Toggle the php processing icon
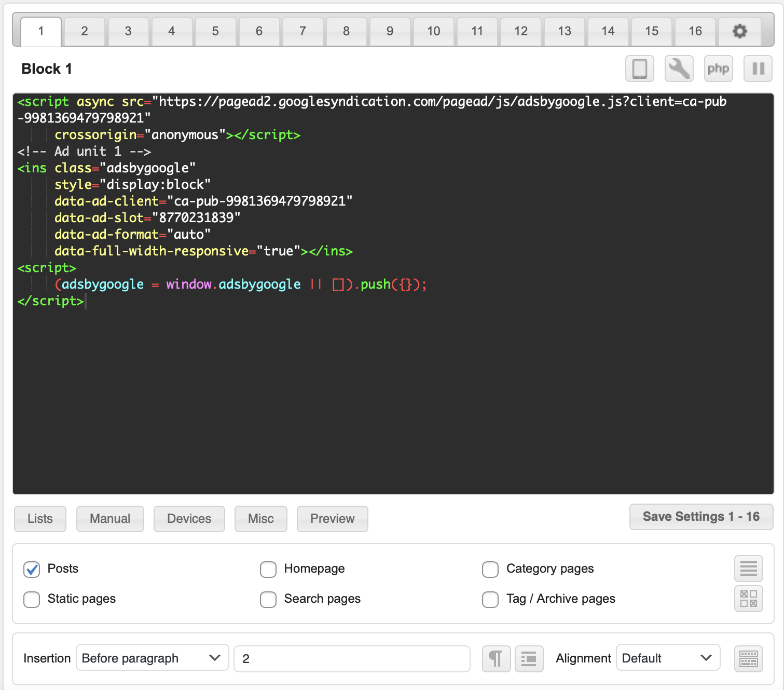Image resolution: width=784 pixels, height=690 pixels. [x=718, y=69]
